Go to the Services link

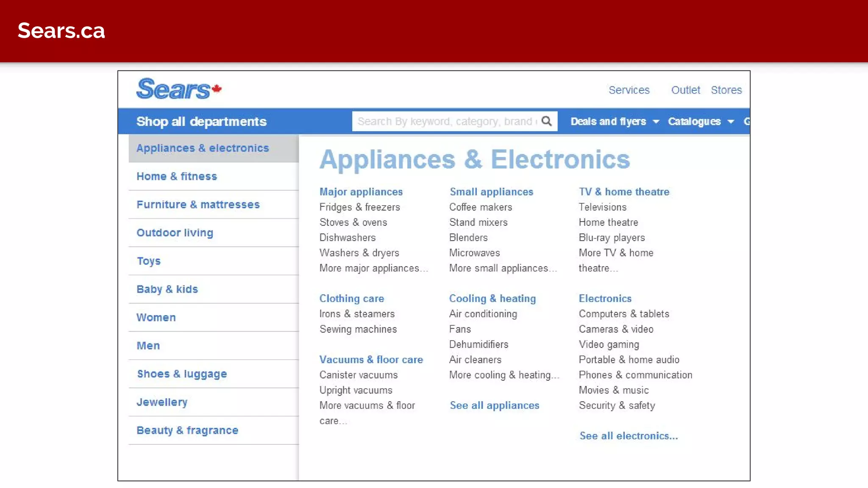coord(629,90)
